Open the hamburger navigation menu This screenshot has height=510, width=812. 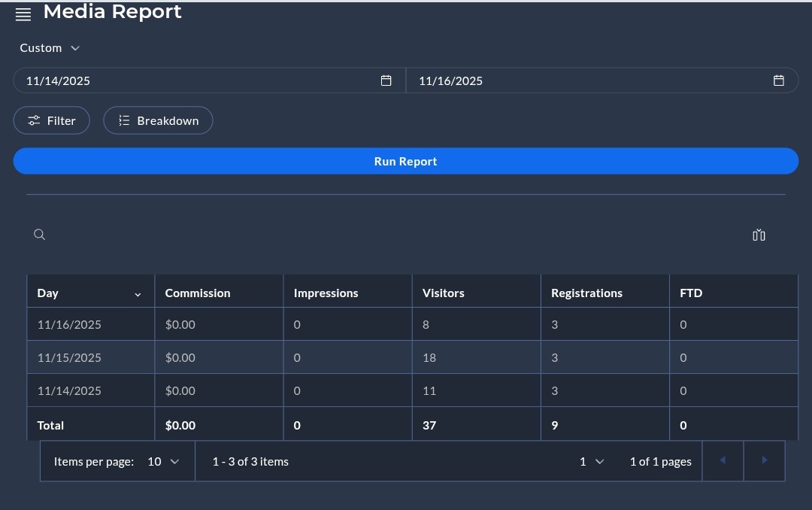click(23, 14)
